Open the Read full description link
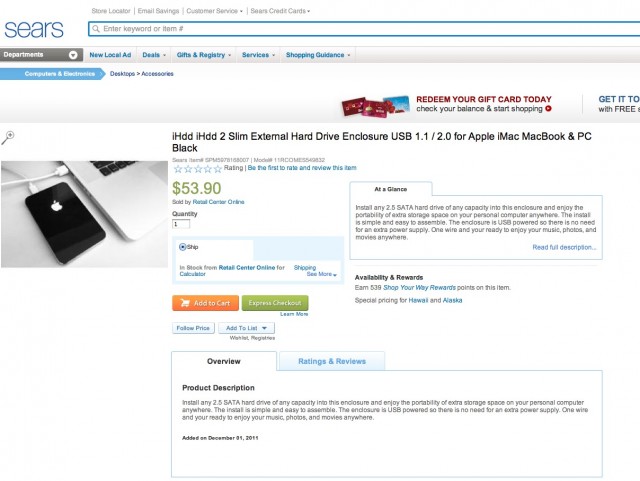This screenshot has height=481, width=640. (x=564, y=247)
